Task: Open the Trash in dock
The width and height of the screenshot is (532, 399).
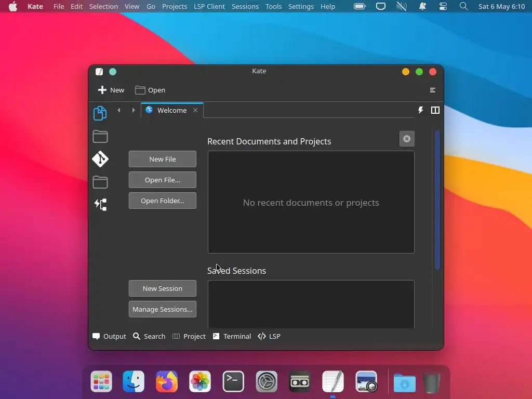Action: click(431, 383)
